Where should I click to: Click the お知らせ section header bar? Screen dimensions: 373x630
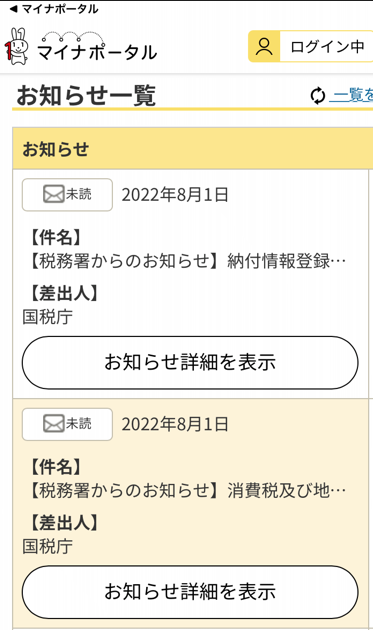point(193,149)
